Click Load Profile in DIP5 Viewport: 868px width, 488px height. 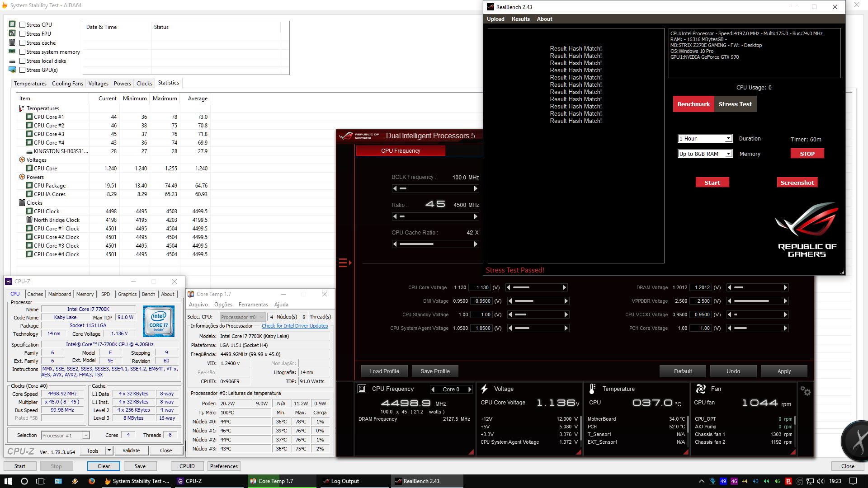click(x=384, y=371)
